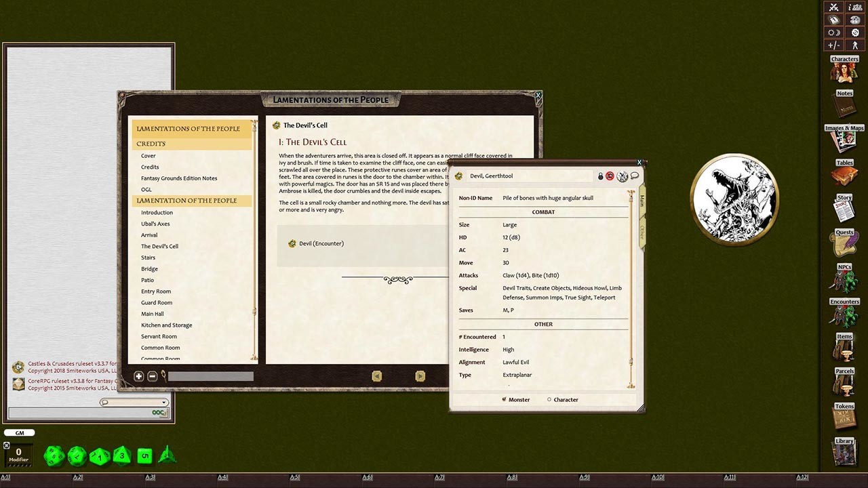
Task: Open the NPCs sidebar panel
Action: click(844, 277)
